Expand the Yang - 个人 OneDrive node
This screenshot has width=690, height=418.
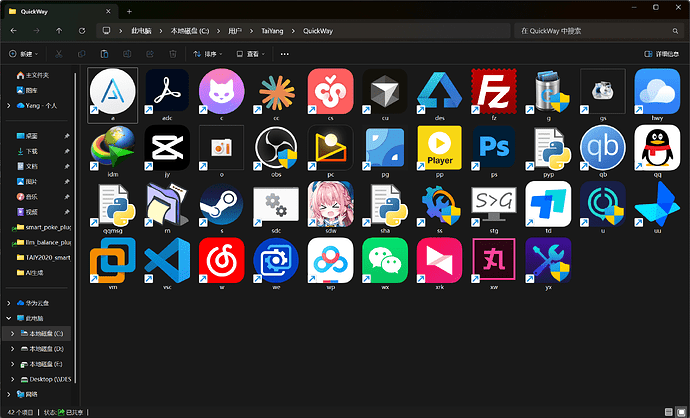pos(9,106)
